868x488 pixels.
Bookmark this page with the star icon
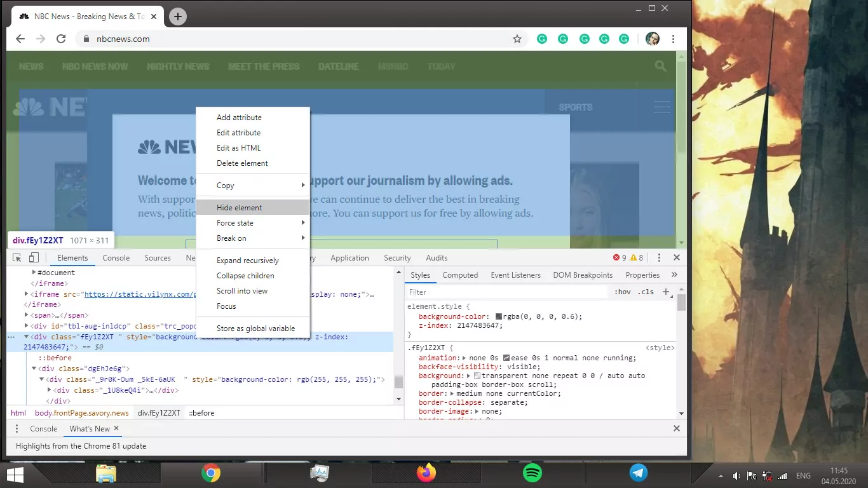[517, 39]
